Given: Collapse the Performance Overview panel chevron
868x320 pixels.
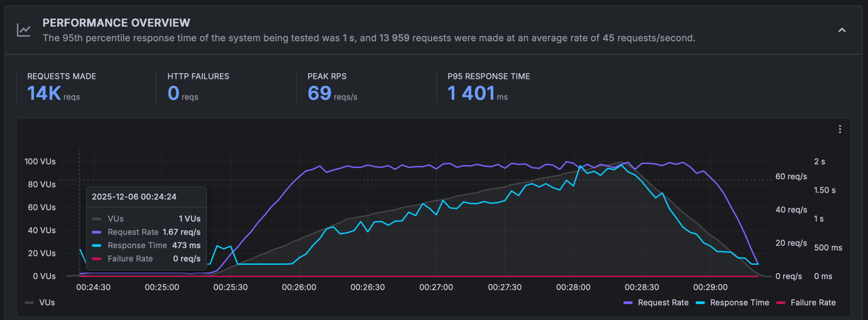Looking at the screenshot, I should 842,30.
